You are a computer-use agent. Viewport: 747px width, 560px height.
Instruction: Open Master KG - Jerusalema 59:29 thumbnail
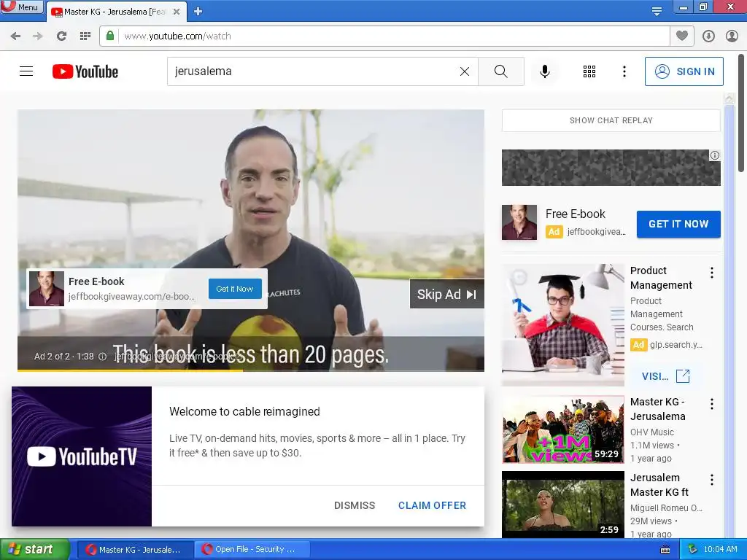(x=563, y=429)
